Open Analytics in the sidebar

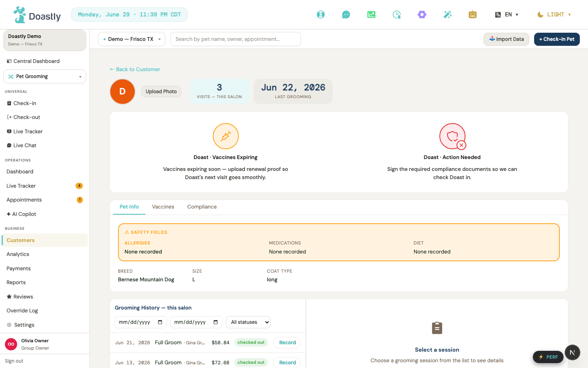coord(45,254)
